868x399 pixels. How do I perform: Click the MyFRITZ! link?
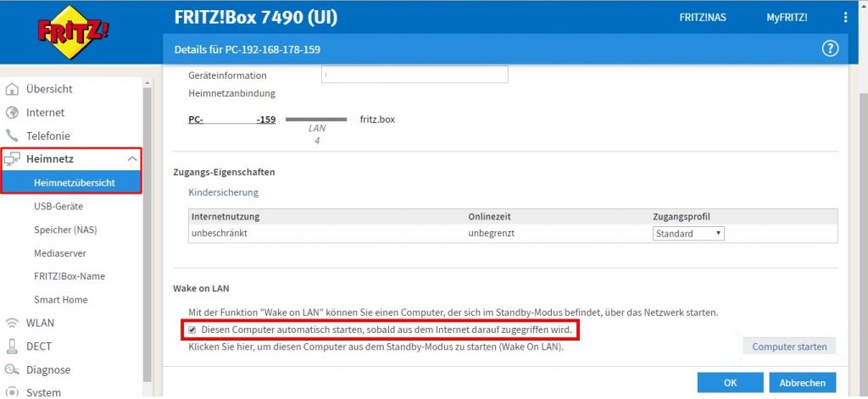pos(787,18)
